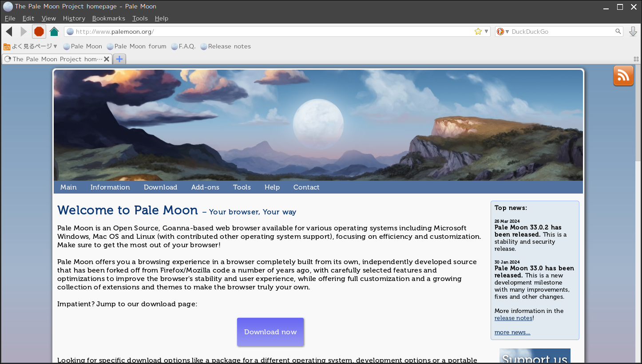642x364 pixels.
Task: Click the Pale Moon logo in the title bar
Action: (x=8, y=7)
